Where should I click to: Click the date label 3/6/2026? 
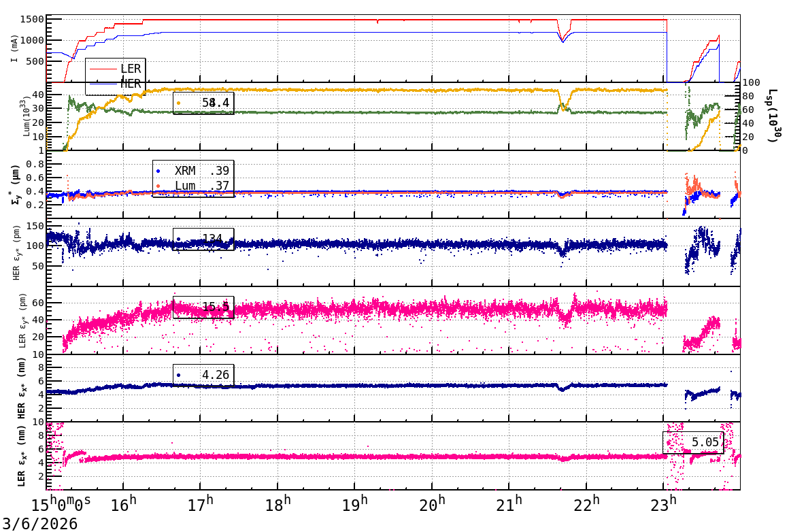(39, 523)
